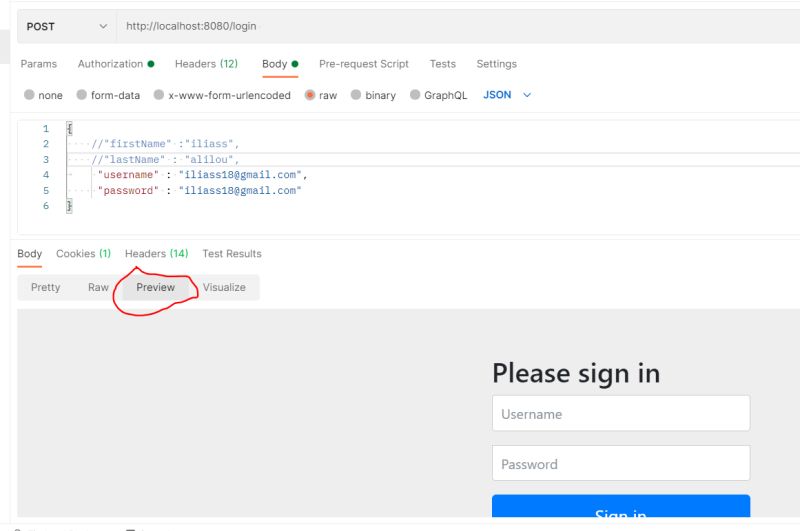Open the response Headers (14) tab
The height and width of the screenshot is (531, 800).
click(157, 254)
